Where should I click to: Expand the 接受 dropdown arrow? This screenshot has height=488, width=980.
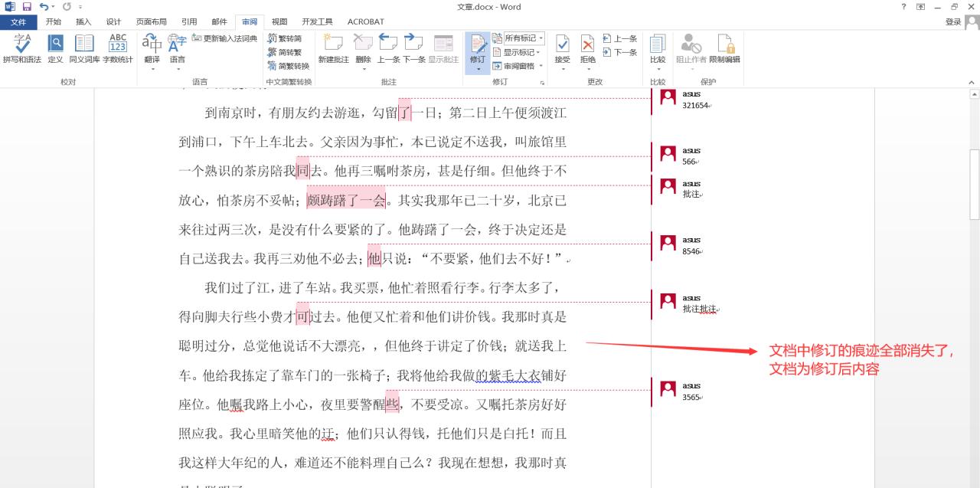[563, 69]
